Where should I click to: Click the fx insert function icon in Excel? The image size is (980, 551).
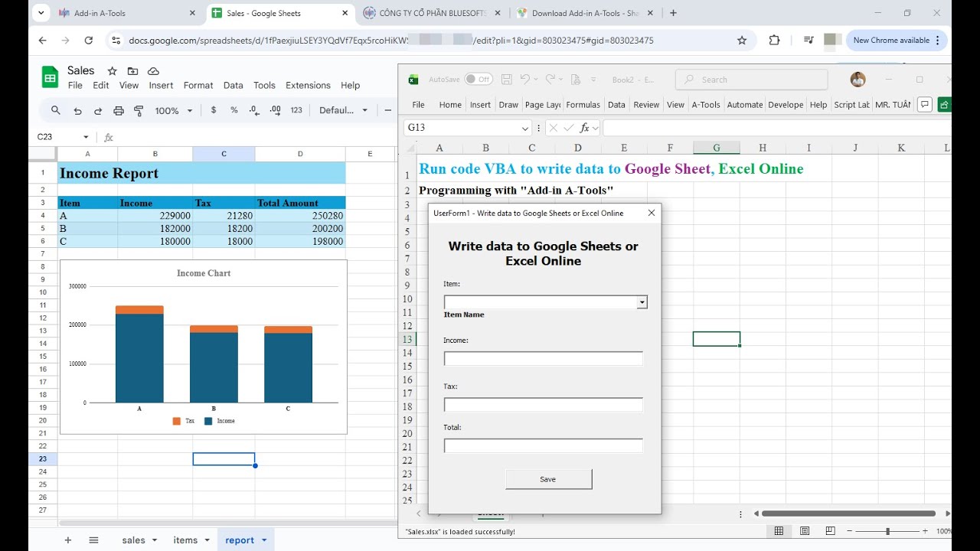point(585,128)
